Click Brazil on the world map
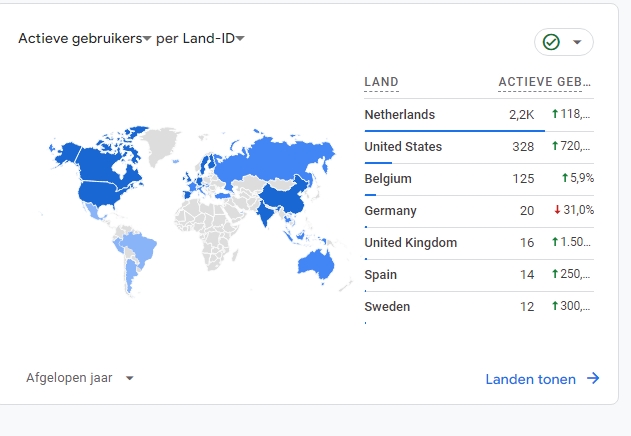This screenshot has height=436, width=631. pos(141,248)
